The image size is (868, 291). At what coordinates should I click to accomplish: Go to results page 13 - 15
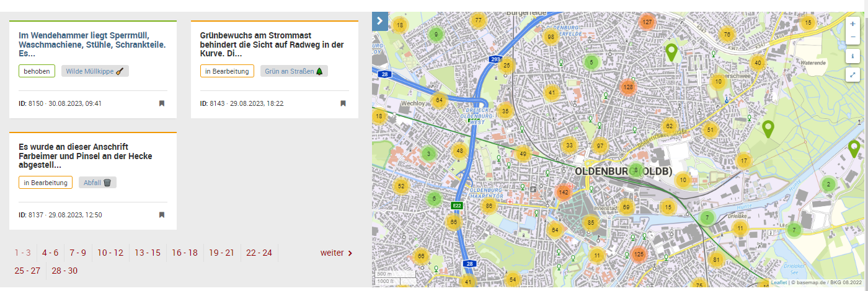(x=148, y=253)
